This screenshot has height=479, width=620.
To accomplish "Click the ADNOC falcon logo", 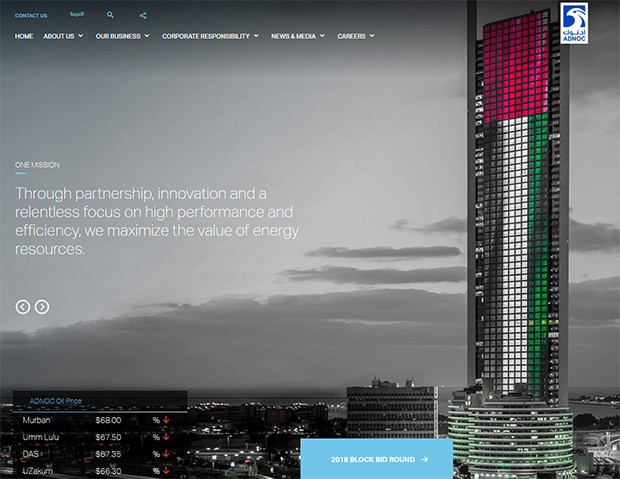I will [x=574, y=23].
